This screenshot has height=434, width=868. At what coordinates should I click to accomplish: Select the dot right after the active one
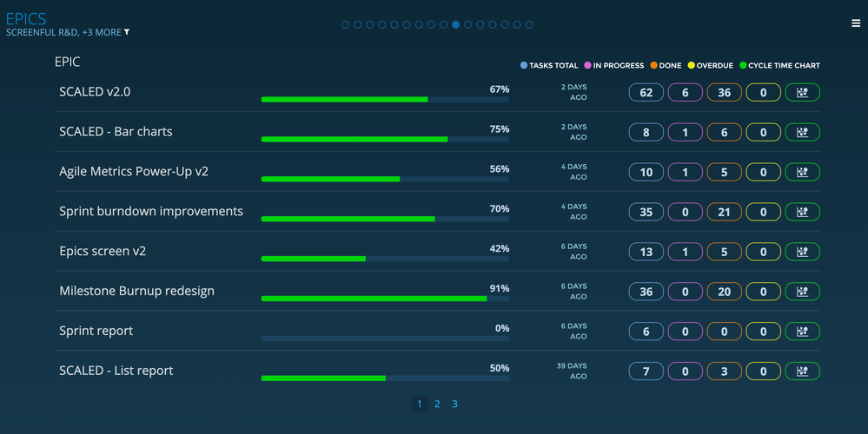[467, 24]
